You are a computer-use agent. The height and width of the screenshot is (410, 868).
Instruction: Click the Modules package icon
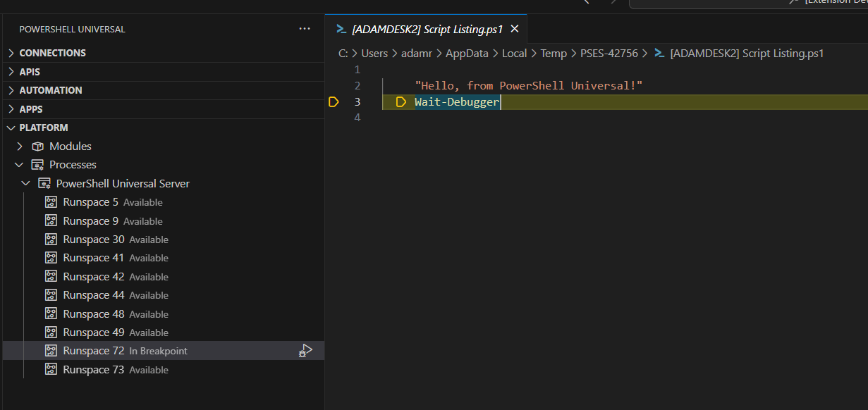[x=37, y=147]
